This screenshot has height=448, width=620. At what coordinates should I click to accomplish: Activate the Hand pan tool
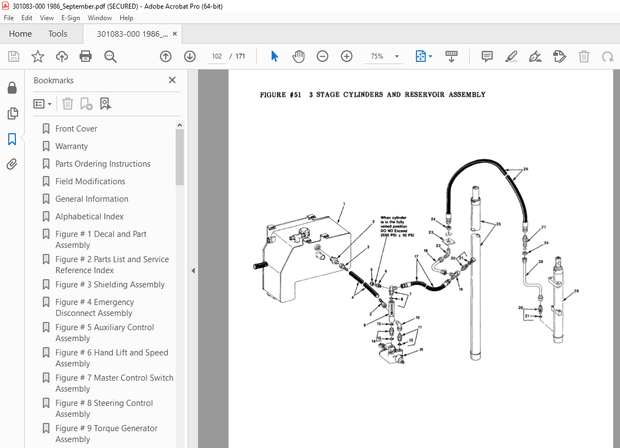click(x=299, y=57)
